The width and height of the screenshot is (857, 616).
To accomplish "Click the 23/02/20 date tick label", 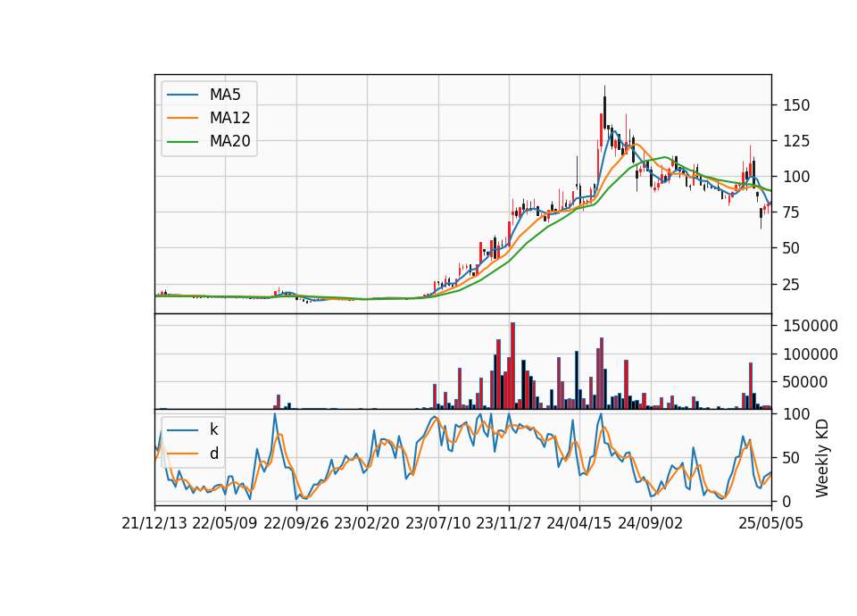I will 367,523.
